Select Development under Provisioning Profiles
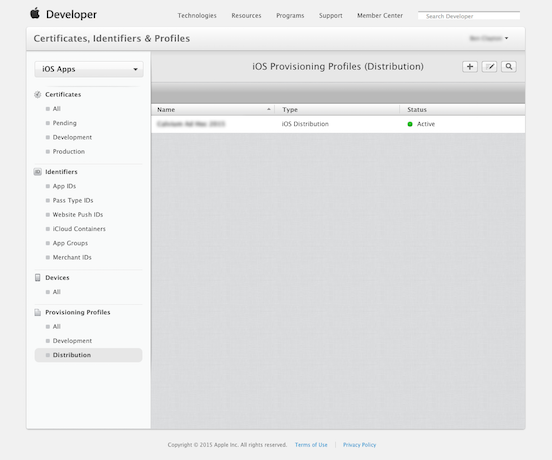This screenshot has height=460, width=552. coord(72,341)
